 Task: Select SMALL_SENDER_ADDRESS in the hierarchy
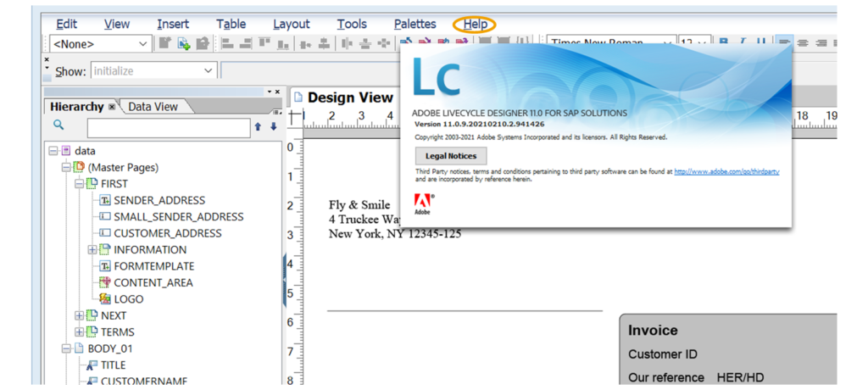pos(178,217)
